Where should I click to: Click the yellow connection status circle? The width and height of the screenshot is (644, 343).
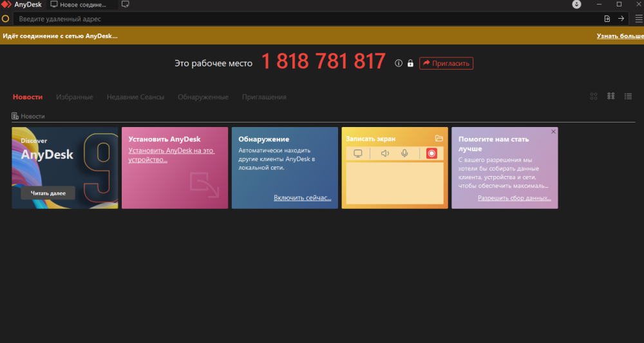click(x=5, y=19)
